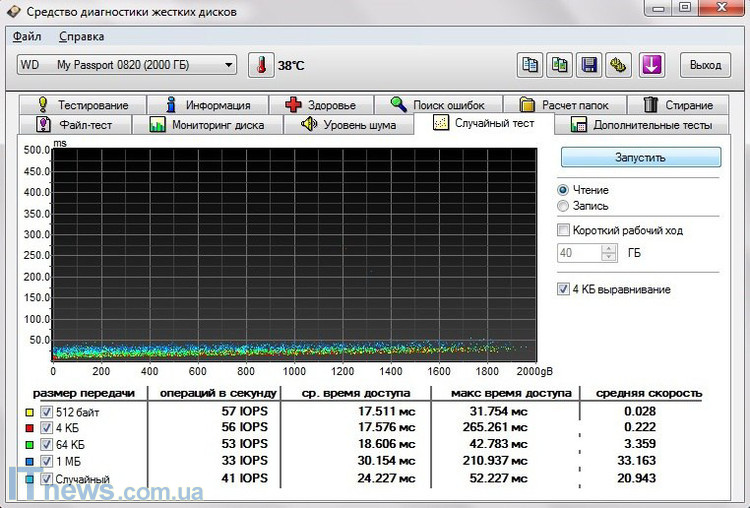Uncheck the 4 КБ выравнивание checkbox
750x508 pixels.
point(564,290)
